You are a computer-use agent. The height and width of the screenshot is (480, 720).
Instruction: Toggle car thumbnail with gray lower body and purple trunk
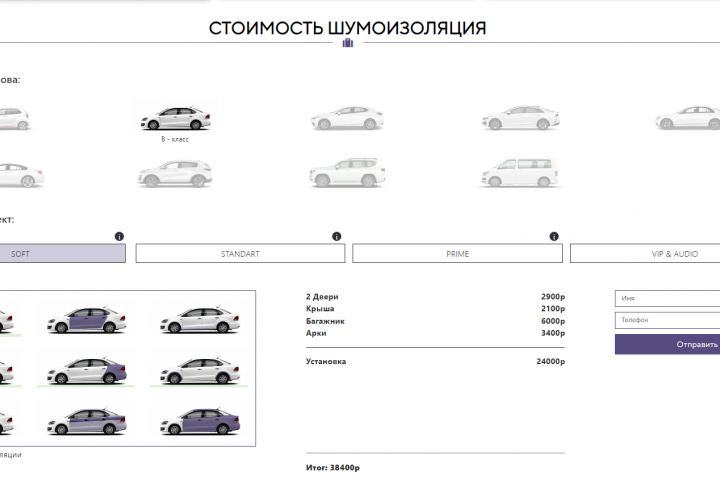point(86,421)
